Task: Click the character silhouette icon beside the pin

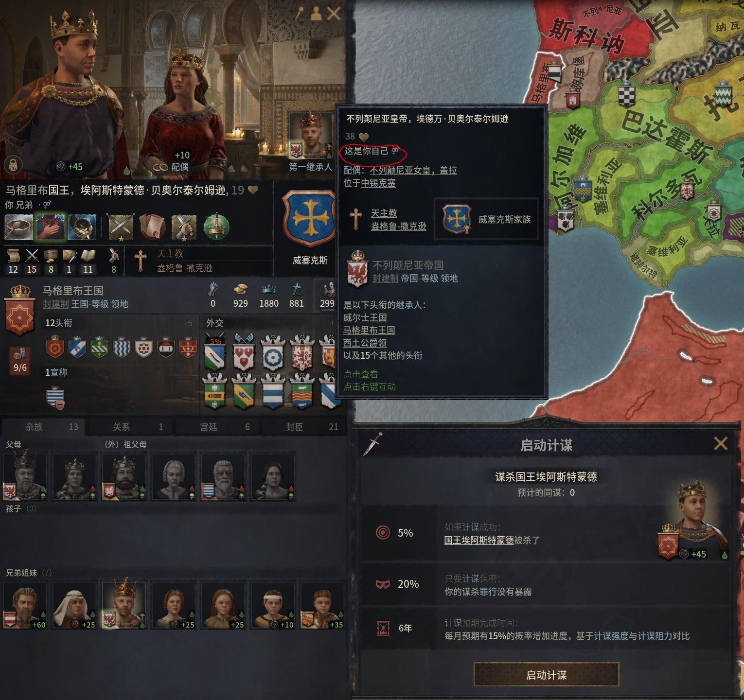Action: click(317, 13)
